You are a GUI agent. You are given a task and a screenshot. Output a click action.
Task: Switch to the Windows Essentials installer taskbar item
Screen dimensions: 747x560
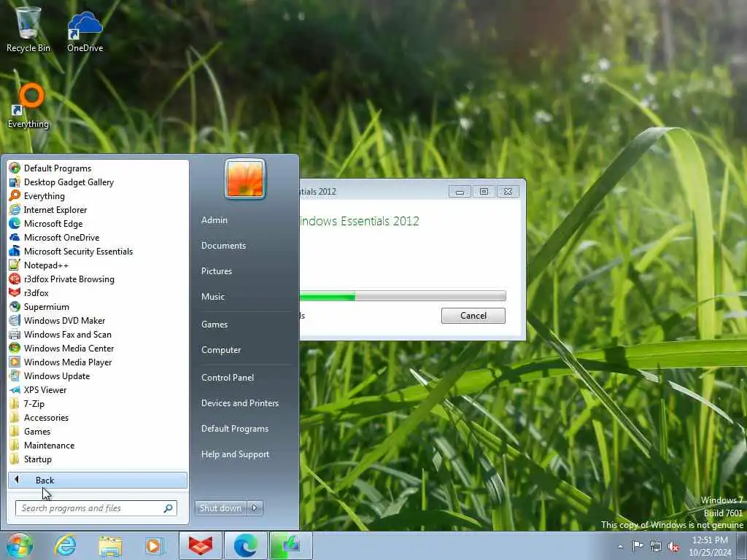pyautogui.click(x=290, y=545)
